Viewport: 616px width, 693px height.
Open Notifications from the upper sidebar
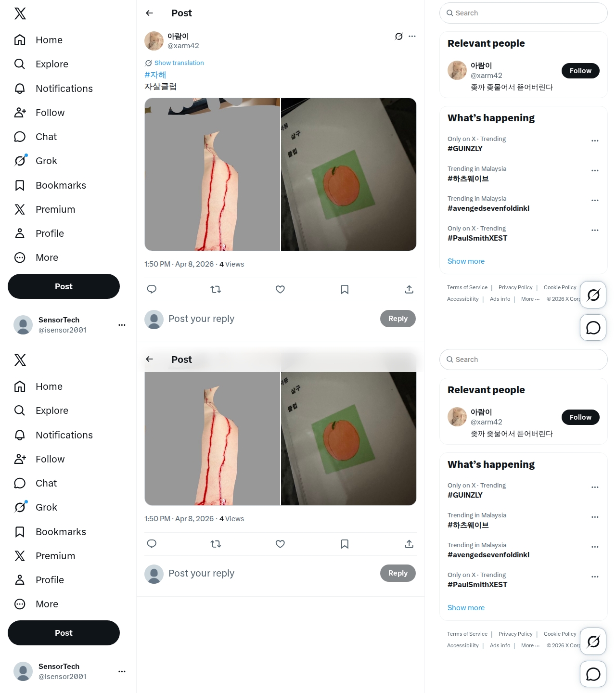tap(64, 89)
